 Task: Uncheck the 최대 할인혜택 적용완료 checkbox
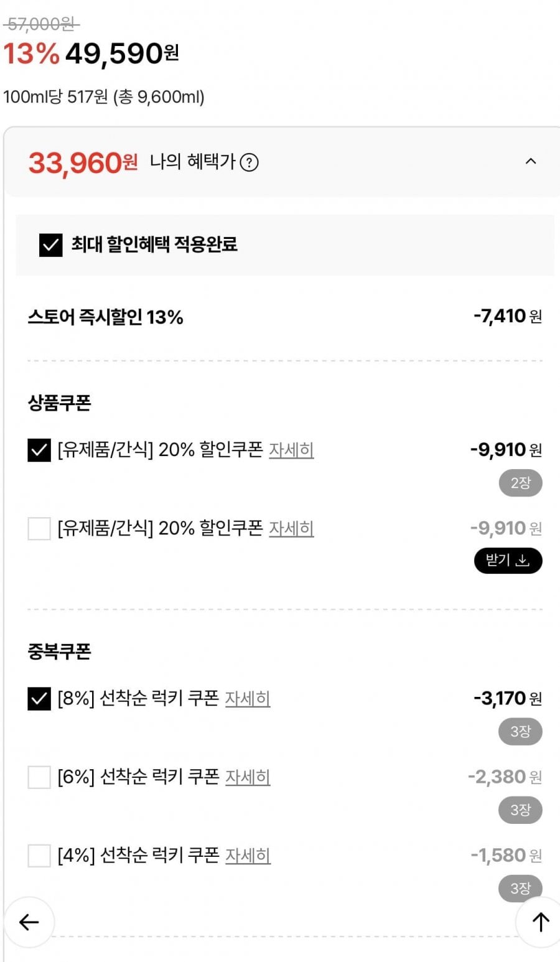tap(50, 245)
